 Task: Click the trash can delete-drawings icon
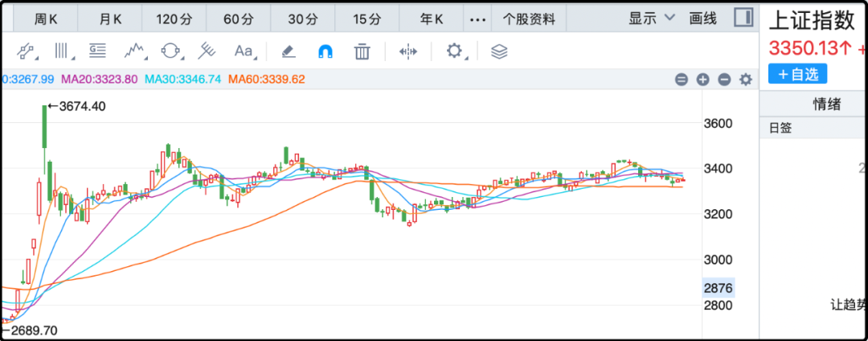362,51
